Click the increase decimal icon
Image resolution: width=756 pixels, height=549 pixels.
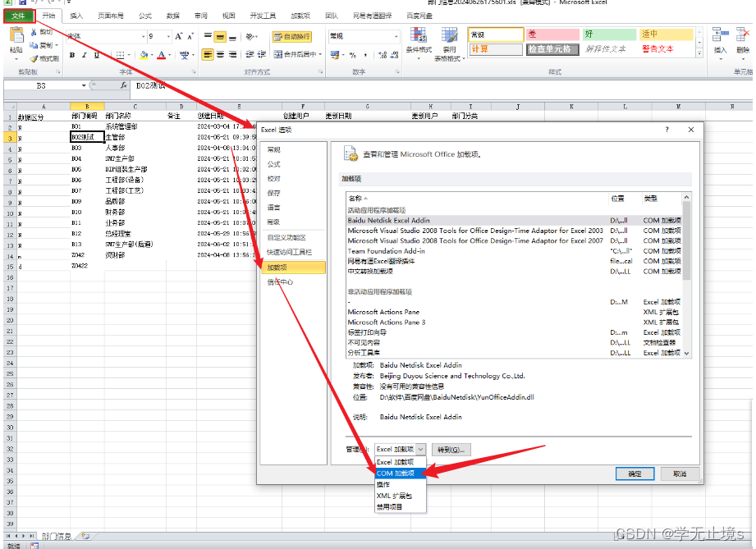pyautogui.click(x=383, y=55)
